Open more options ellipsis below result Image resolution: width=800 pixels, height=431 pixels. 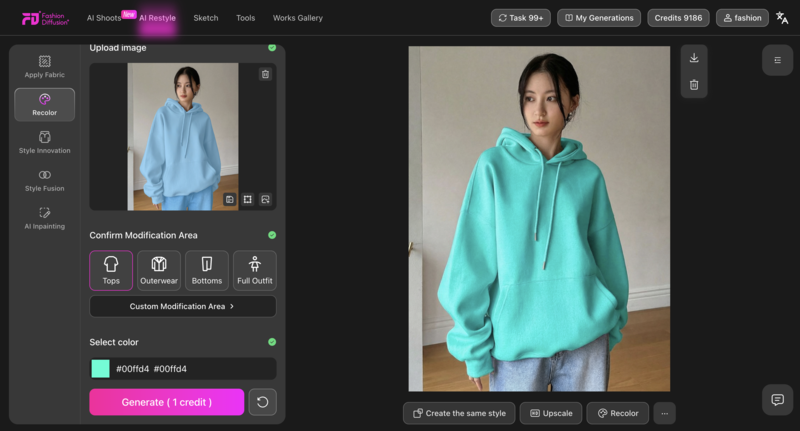[x=664, y=413]
